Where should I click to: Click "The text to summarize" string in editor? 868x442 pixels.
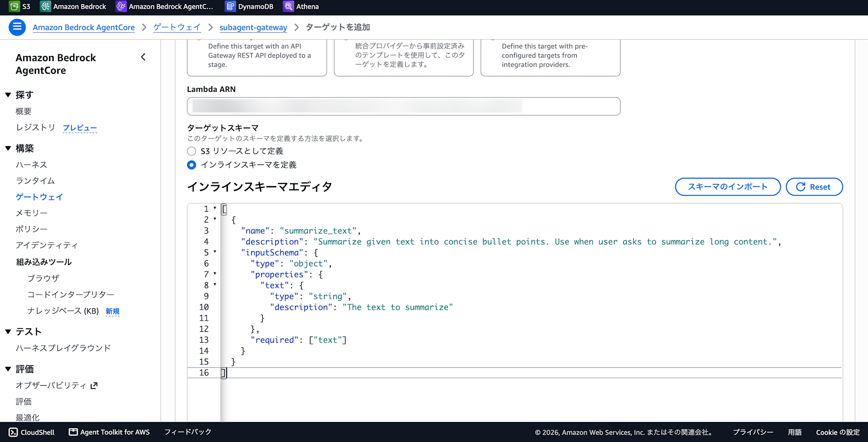pyautogui.click(x=398, y=308)
